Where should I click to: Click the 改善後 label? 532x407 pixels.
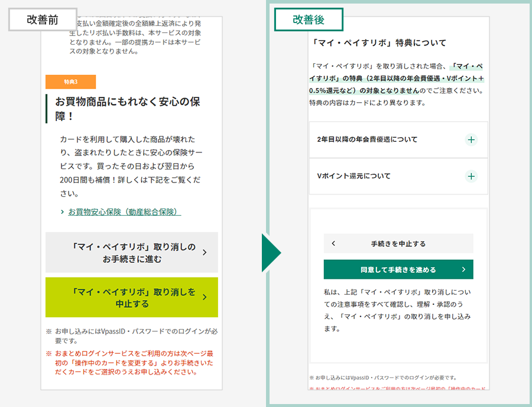(x=309, y=19)
